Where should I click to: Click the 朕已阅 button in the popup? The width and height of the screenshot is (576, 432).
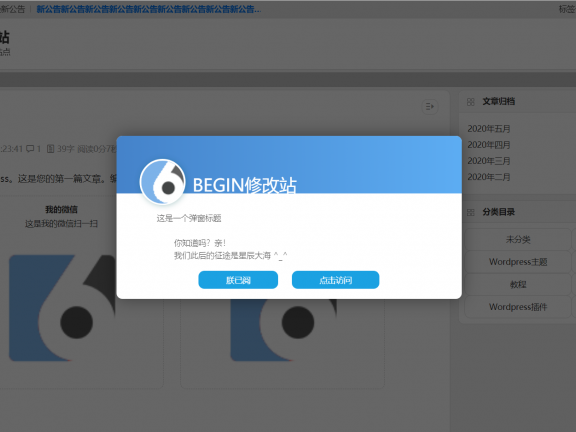pos(238,280)
